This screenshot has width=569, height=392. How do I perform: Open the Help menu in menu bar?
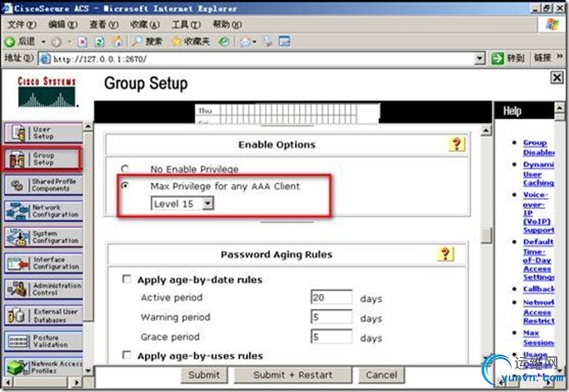tap(227, 25)
